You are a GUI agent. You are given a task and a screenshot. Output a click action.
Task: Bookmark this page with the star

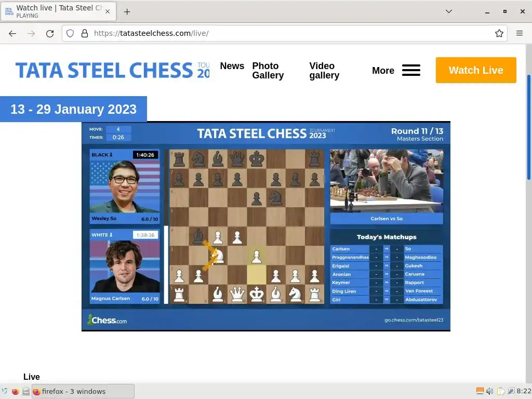pyautogui.click(x=499, y=33)
